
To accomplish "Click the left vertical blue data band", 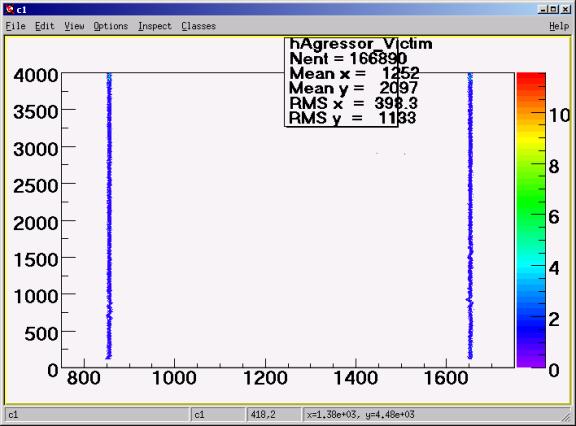I will (x=109, y=216).
